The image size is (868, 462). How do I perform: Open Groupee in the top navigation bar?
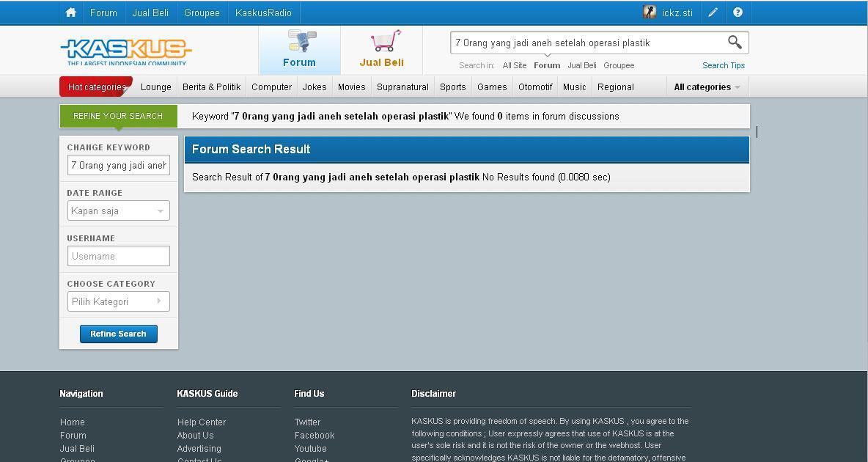[x=202, y=12]
